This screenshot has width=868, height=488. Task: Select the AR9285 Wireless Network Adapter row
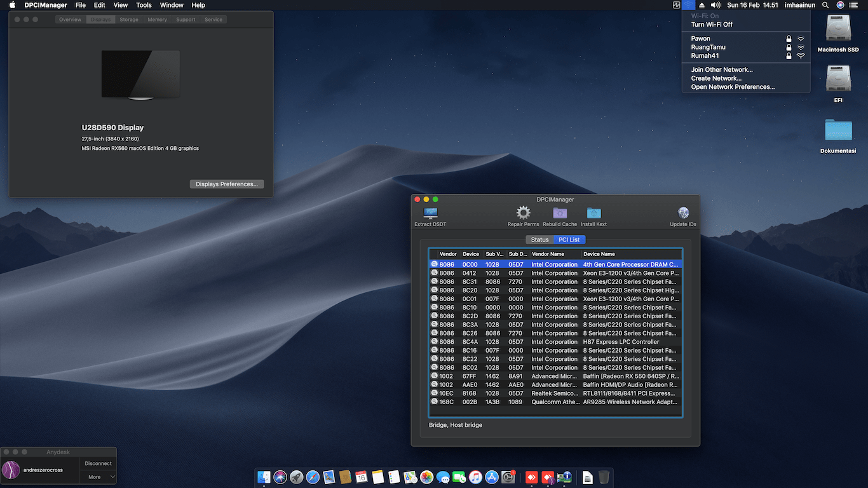555,402
